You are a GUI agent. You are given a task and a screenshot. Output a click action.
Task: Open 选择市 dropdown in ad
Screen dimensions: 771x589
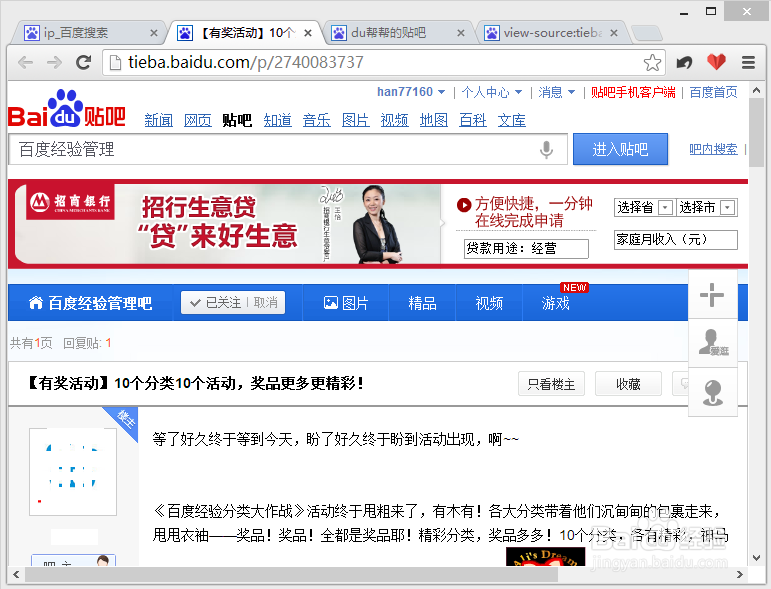click(707, 207)
